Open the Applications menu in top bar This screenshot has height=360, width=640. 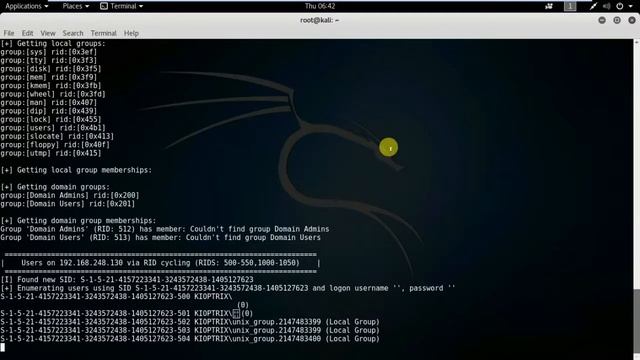point(27,6)
